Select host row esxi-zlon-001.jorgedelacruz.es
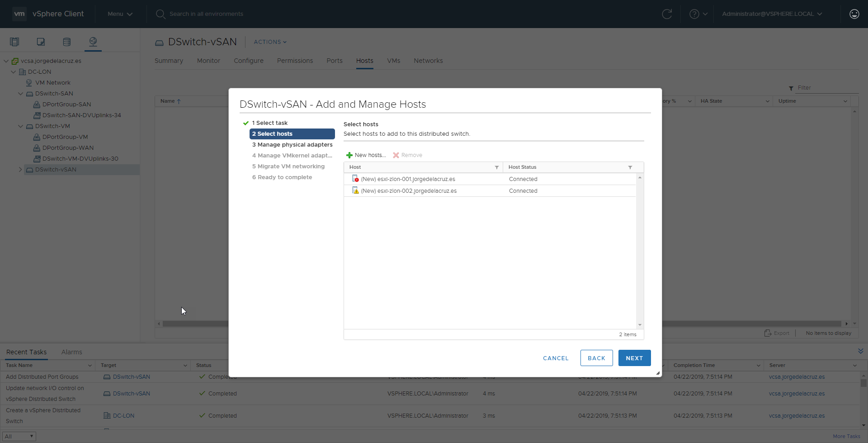This screenshot has width=868, height=443. 490,179
